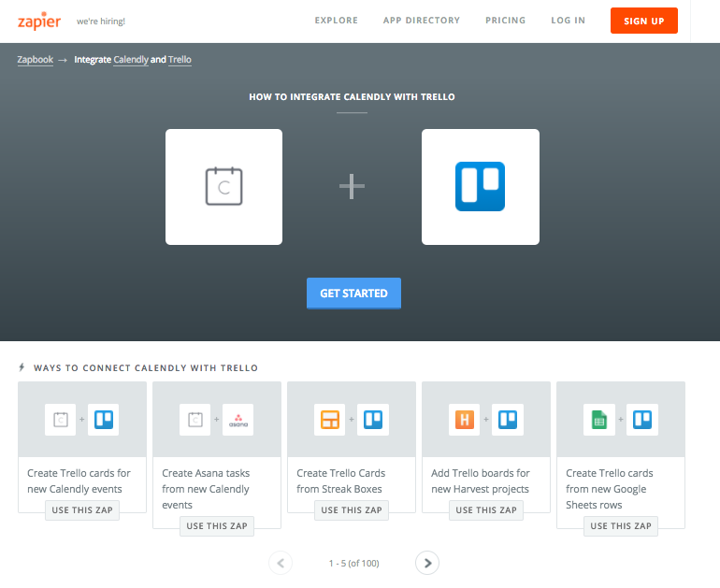Open the Explore menu item
The height and width of the screenshot is (588, 720).
(x=336, y=21)
